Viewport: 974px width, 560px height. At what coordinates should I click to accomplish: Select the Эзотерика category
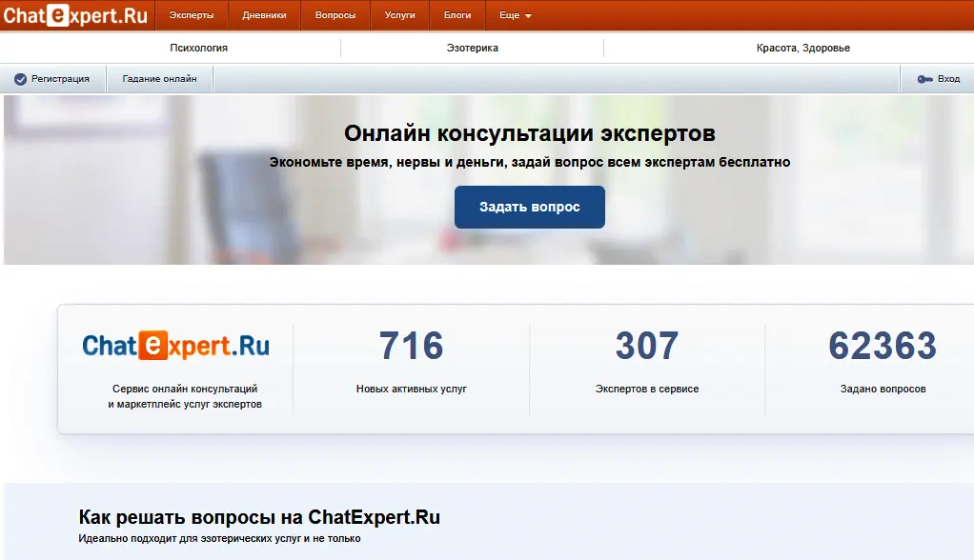[472, 48]
